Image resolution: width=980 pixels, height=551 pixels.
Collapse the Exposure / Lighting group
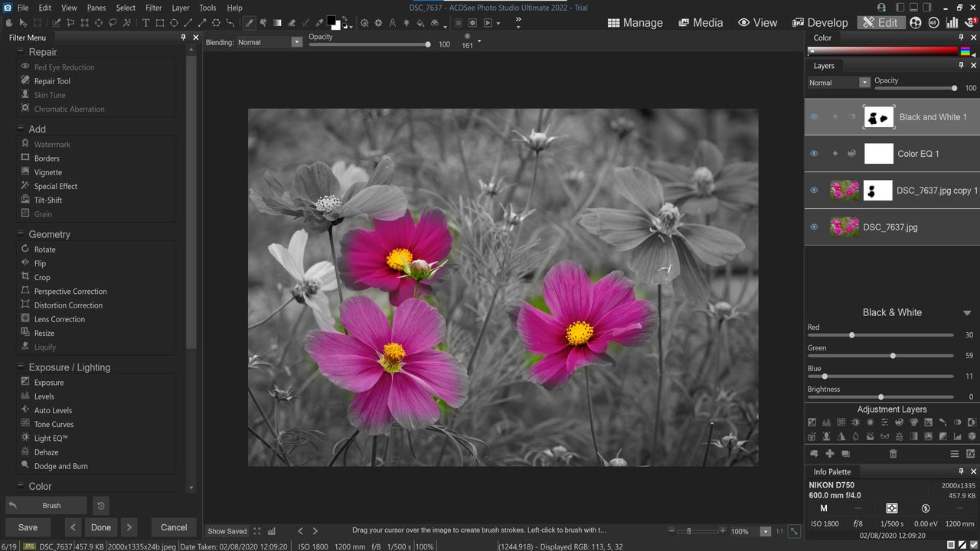click(x=21, y=367)
